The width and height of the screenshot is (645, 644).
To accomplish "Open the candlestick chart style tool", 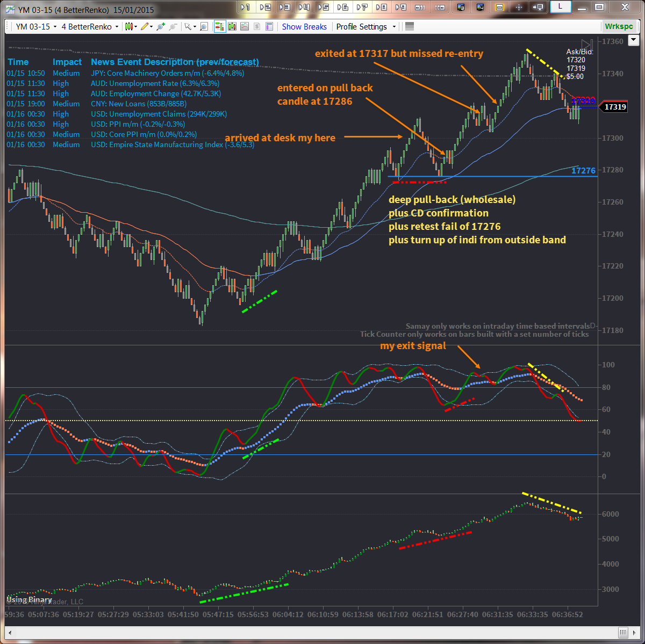I will 128,26.
